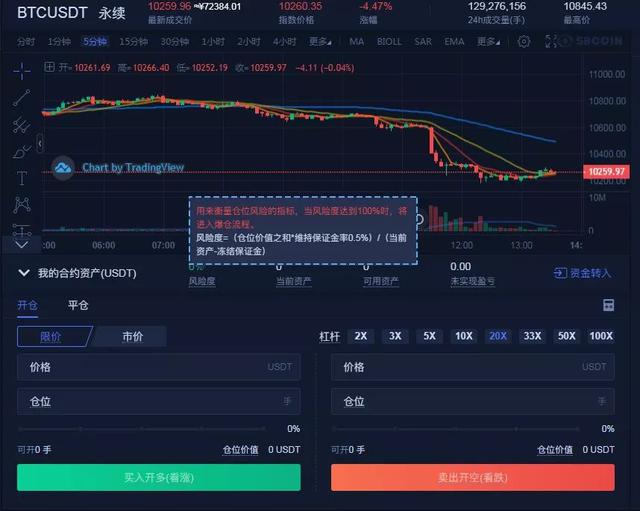Click 卖出开空(看跌) red button
The width and height of the screenshot is (640, 511).
pyautogui.click(x=473, y=477)
